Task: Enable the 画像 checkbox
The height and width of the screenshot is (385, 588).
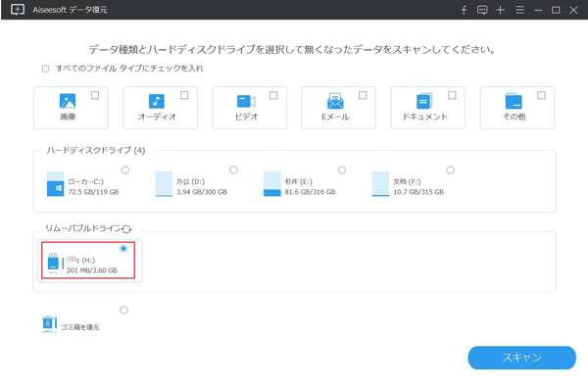Action: (x=95, y=95)
